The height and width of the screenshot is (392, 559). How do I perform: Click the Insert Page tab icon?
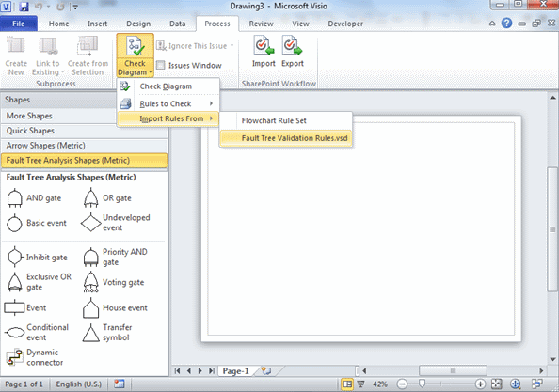[x=266, y=371]
